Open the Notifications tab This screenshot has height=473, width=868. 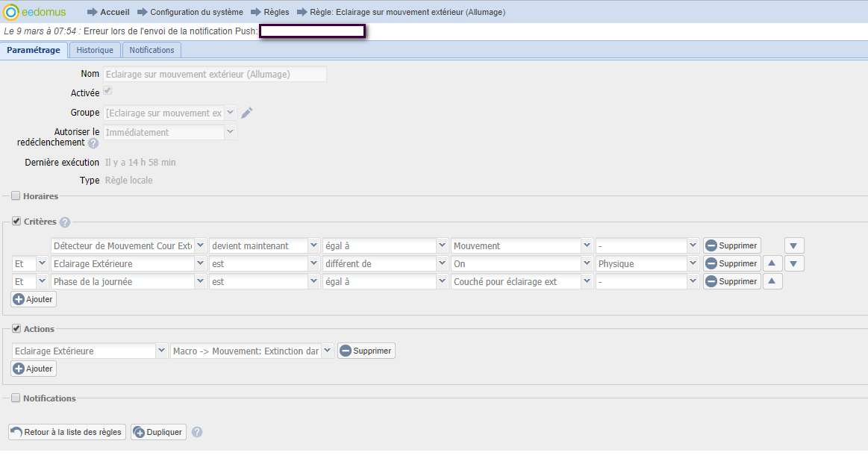point(152,50)
